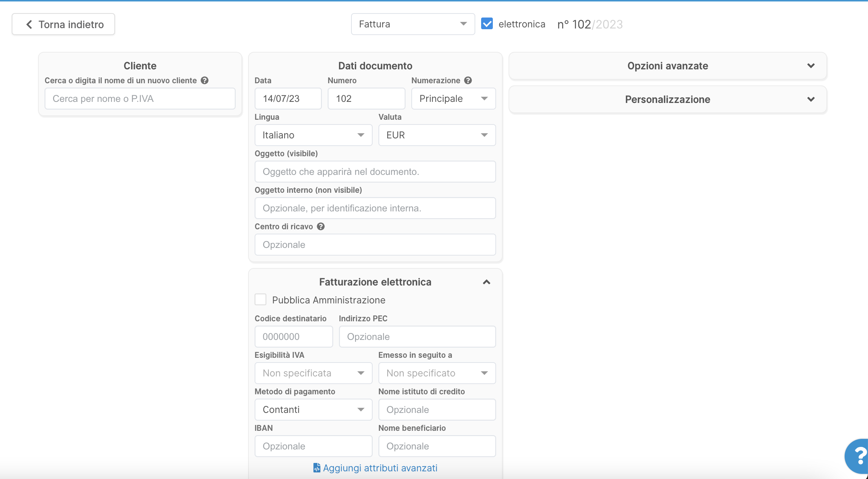
Task: Enable Pubblica Amministrazione checkbox
Action: click(260, 300)
